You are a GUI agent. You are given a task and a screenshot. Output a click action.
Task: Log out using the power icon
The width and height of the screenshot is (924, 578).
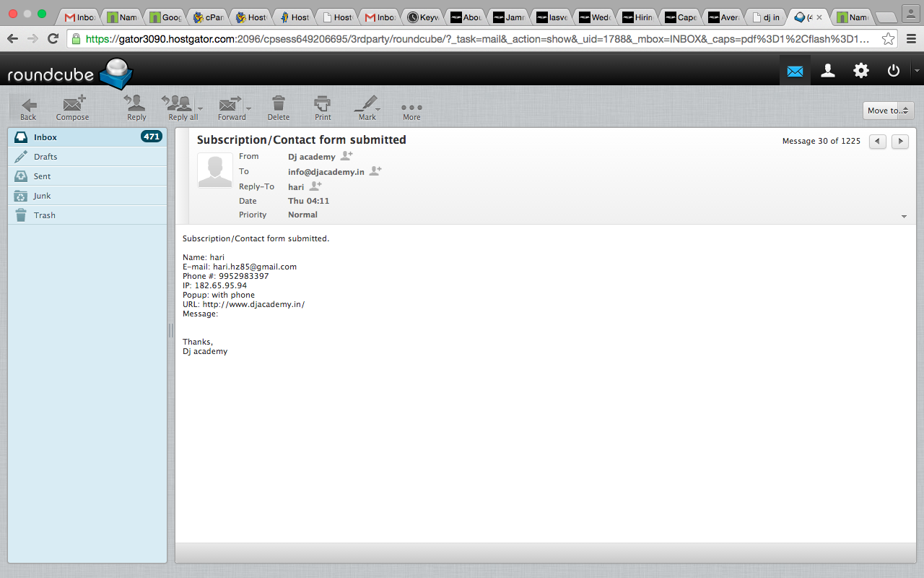894,71
